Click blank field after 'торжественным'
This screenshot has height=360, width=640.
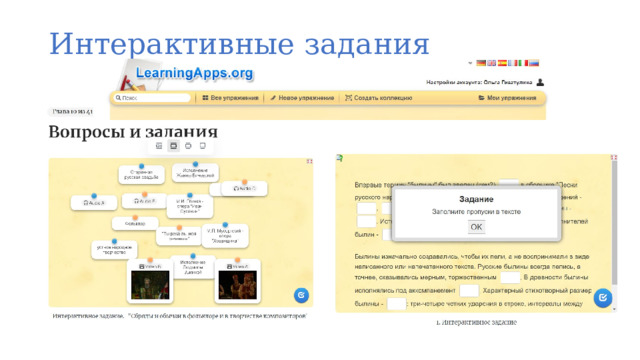pyautogui.click(x=510, y=278)
